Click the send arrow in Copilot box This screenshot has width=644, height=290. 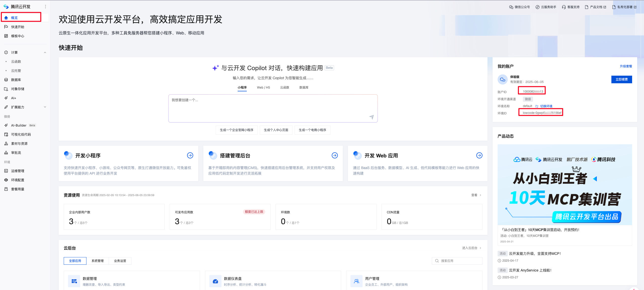[371, 117]
